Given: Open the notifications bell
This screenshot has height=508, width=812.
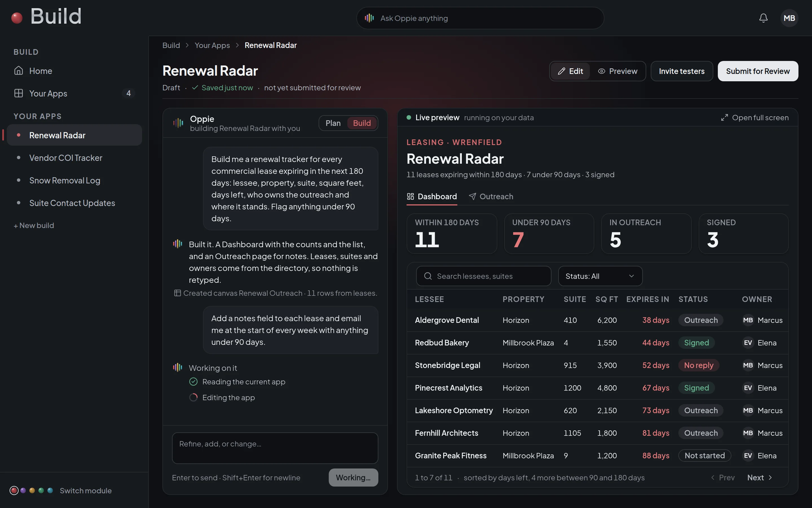Looking at the screenshot, I should tap(763, 18).
